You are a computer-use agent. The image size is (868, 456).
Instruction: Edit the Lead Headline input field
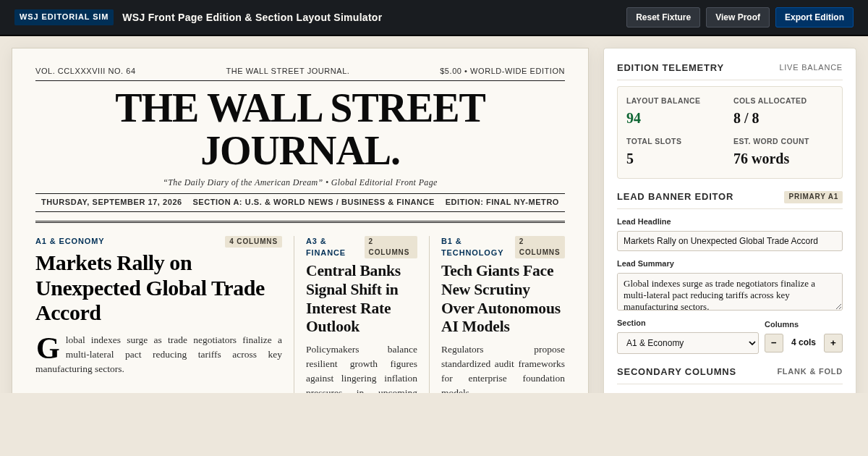click(730, 241)
